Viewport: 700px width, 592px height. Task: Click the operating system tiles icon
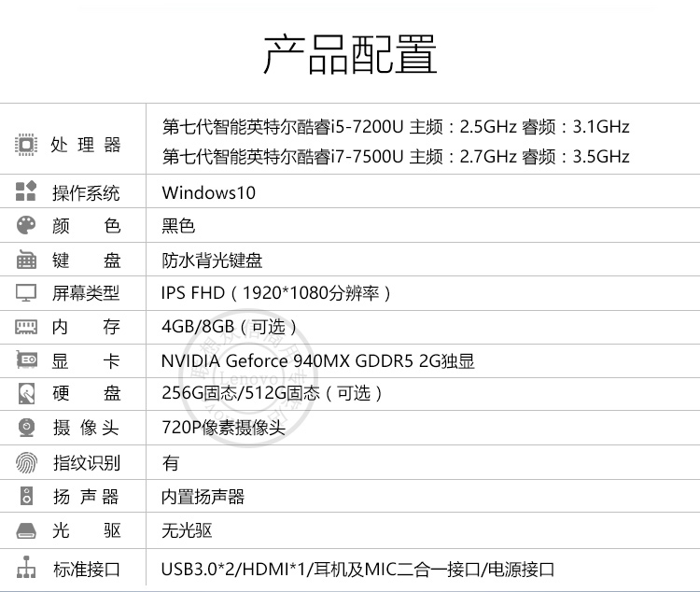click(x=26, y=193)
